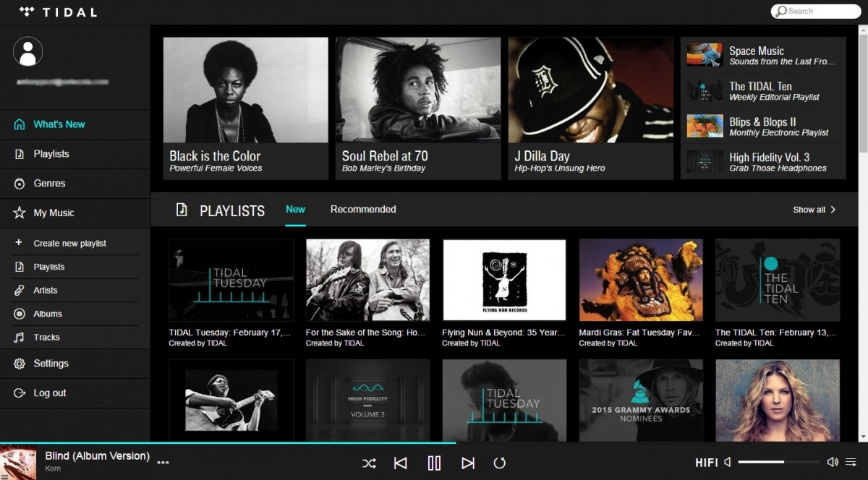The height and width of the screenshot is (480, 868).
Task: Open the play queue icon
Action: click(851, 462)
